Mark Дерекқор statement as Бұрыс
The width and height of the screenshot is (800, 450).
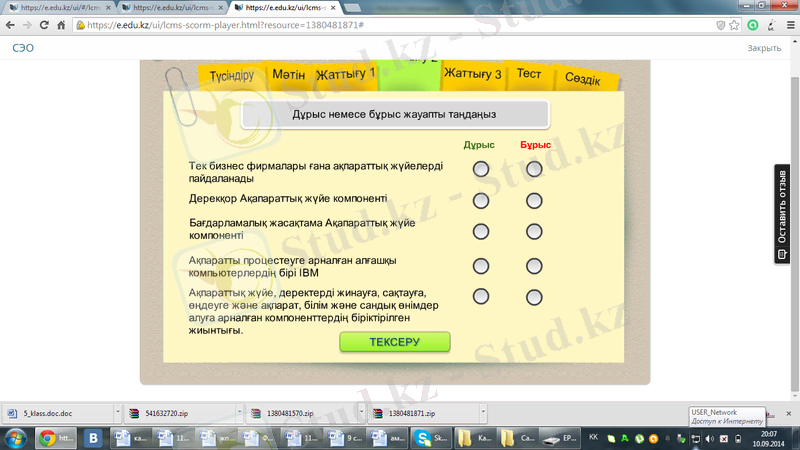pyautogui.click(x=534, y=201)
